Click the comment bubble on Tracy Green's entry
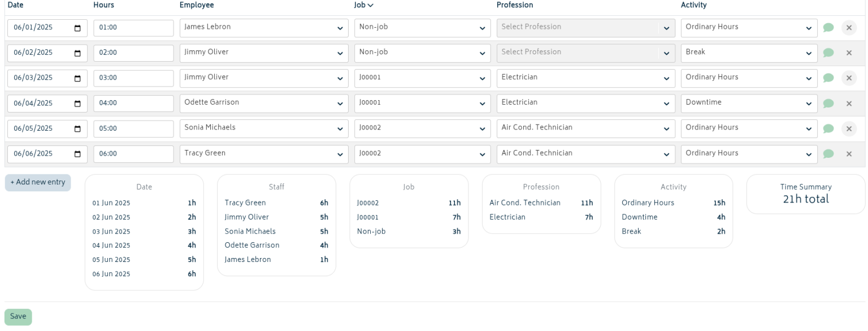Image resolution: width=868 pixels, height=331 pixels. coord(828,154)
